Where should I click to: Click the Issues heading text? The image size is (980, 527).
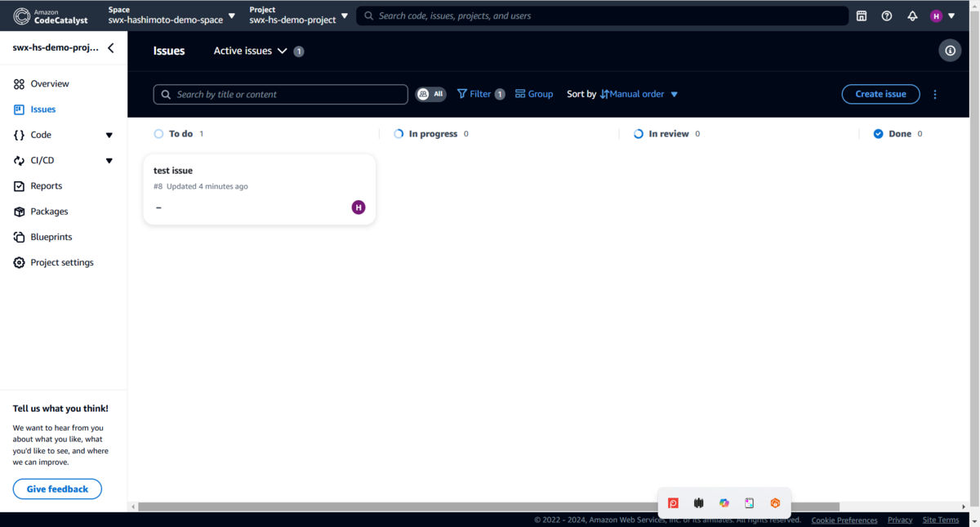(169, 51)
